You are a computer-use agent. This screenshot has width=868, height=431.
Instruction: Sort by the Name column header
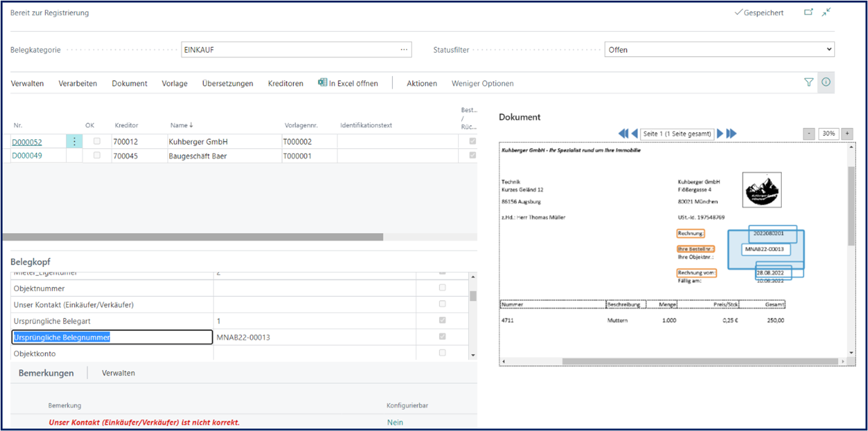[x=182, y=125]
